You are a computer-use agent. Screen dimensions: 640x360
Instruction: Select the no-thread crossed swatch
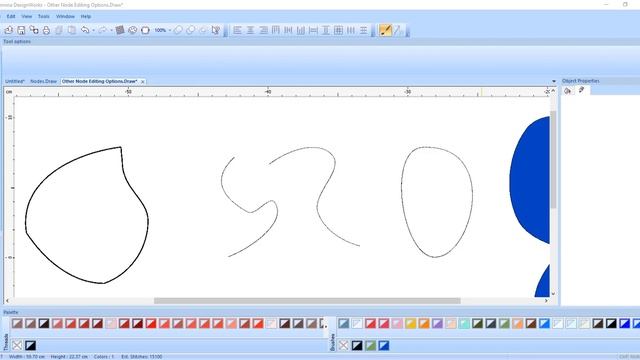(x=17, y=345)
